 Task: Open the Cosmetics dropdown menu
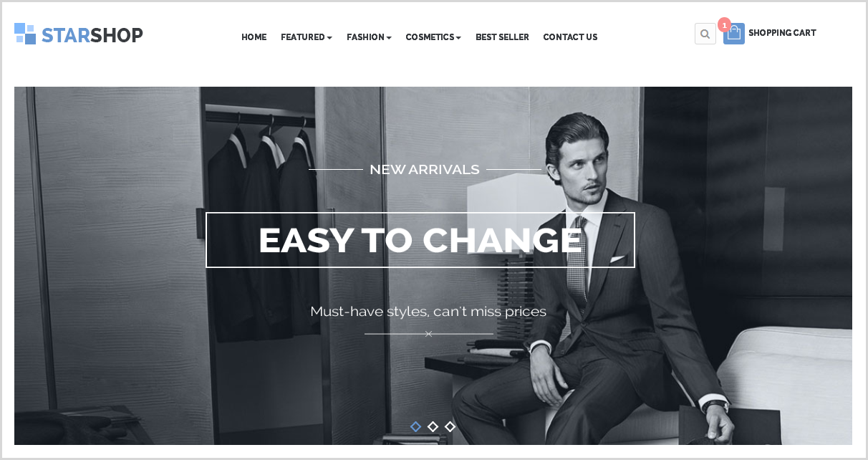click(x=433, y=37)
